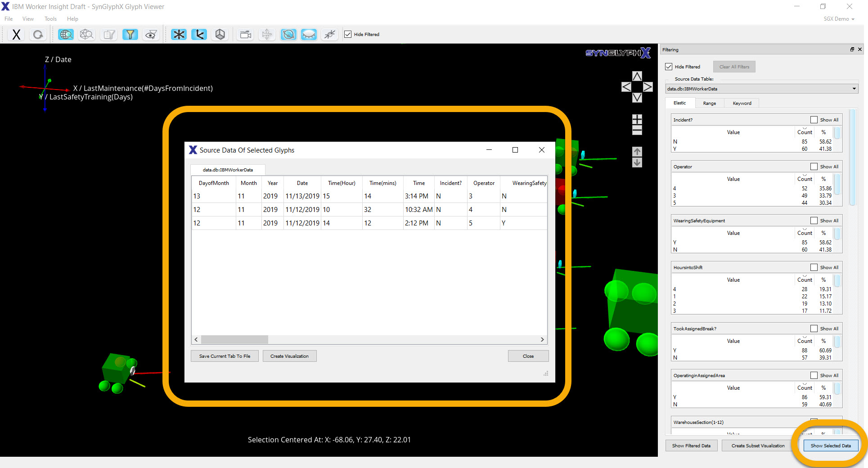
Task: Click the eye with funnel toolbar icon
Action: click(x=151, y=35)
